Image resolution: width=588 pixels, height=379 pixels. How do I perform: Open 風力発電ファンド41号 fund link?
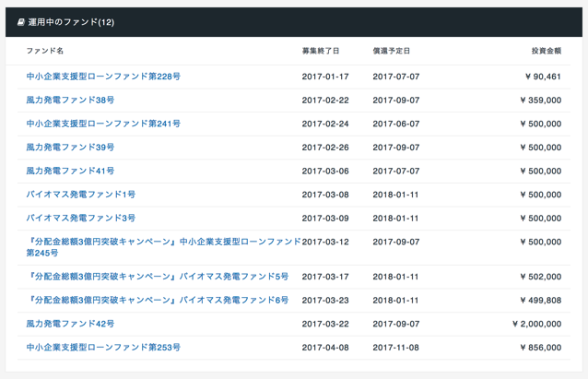click(x=70, y=172)
